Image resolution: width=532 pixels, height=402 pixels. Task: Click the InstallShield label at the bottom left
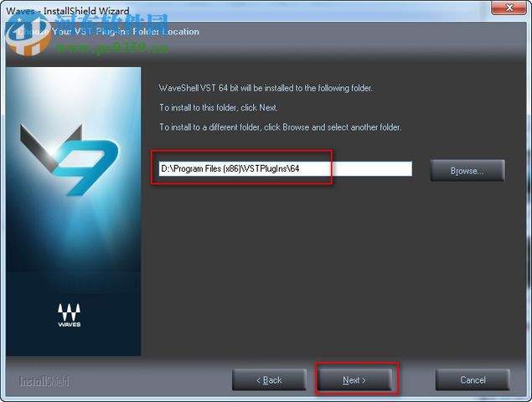[44, 381]
